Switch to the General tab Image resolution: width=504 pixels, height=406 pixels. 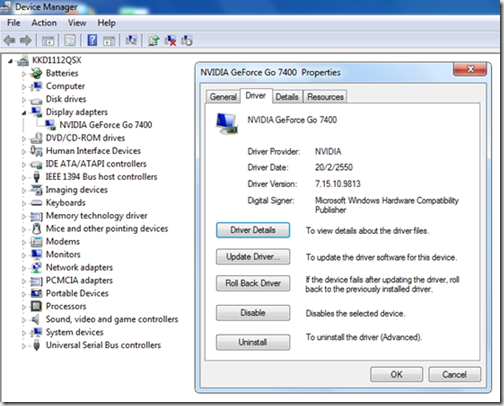[223, 97]
